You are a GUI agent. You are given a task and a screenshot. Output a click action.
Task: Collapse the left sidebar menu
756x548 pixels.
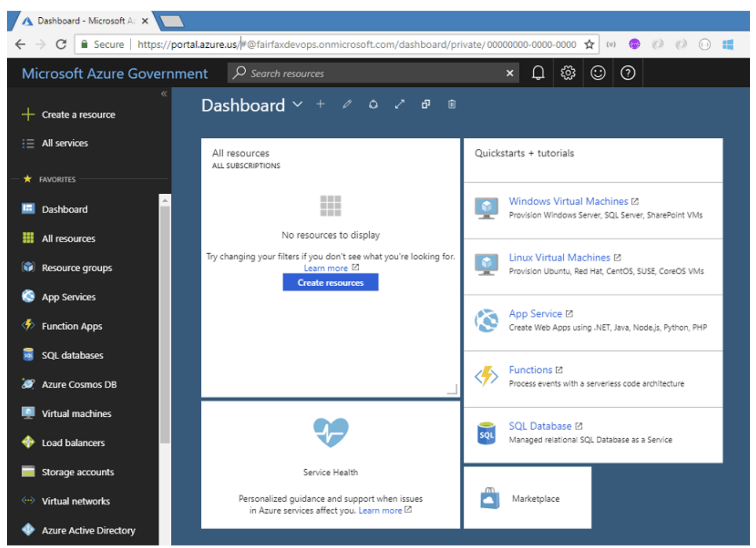[164, 94]
